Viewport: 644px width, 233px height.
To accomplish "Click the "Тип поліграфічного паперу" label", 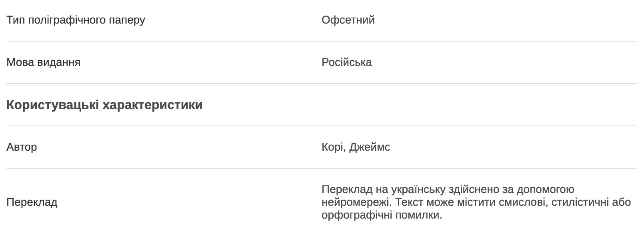I will (76, 20).
